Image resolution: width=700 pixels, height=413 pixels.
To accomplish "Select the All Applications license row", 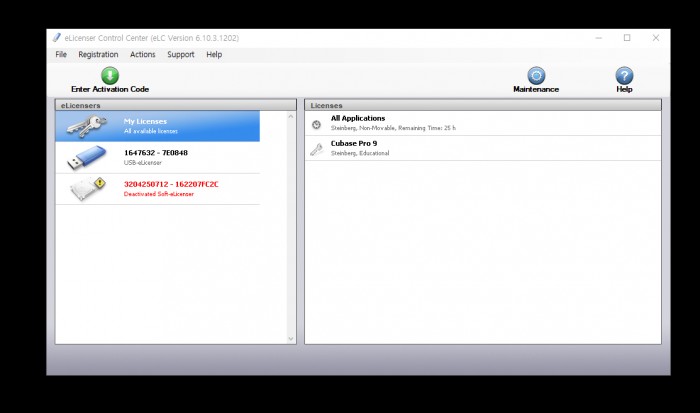I will point(483,123).
